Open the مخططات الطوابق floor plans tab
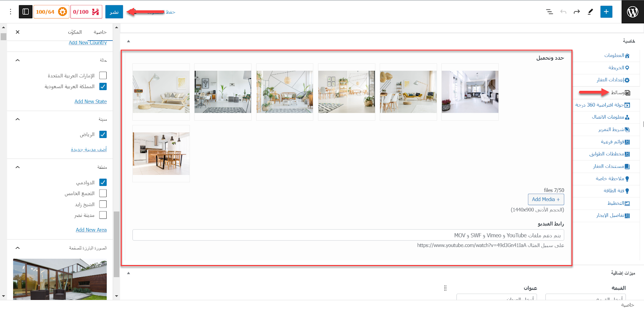This screenshot has height=309, width=644. pos(609,154)
